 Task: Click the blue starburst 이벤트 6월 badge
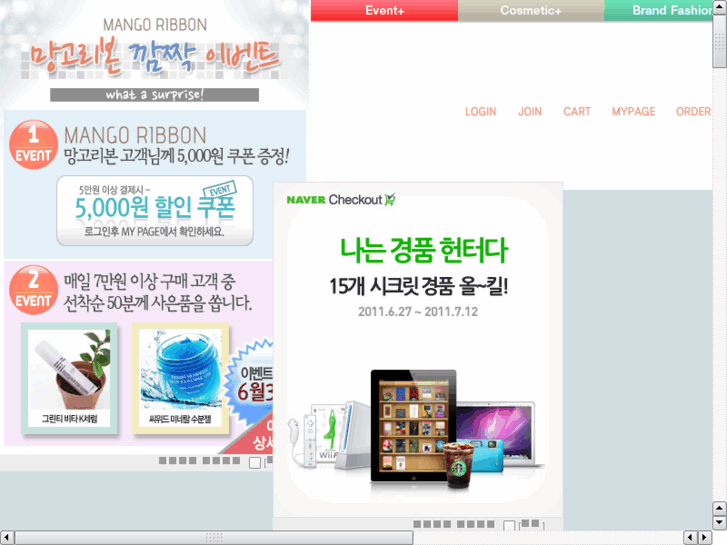[250, 383]
